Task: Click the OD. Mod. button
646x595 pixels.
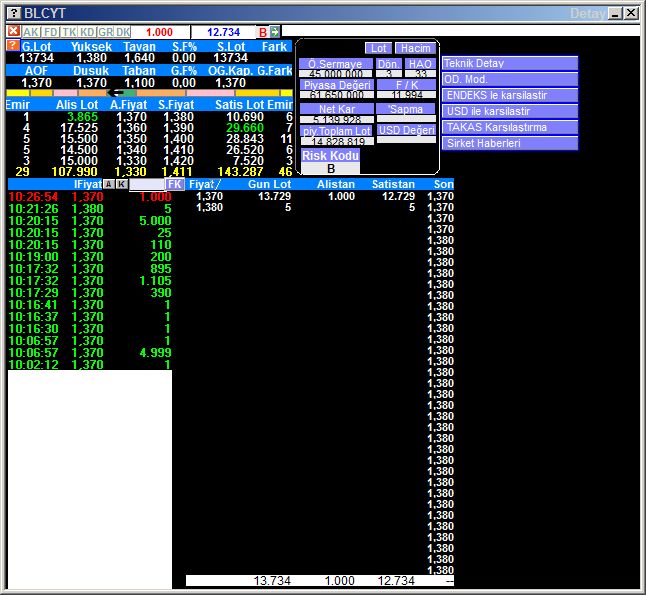Action: point(510,79)
